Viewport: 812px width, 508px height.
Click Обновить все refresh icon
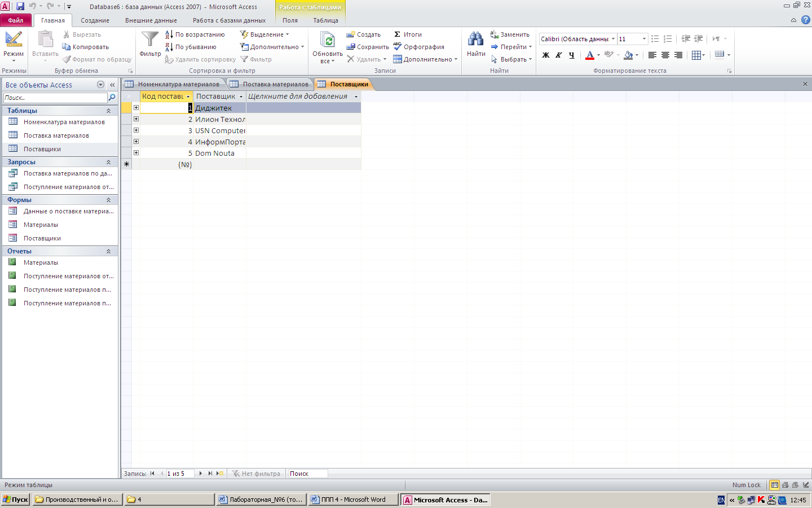pyautogui.click(x=328, y=40)
